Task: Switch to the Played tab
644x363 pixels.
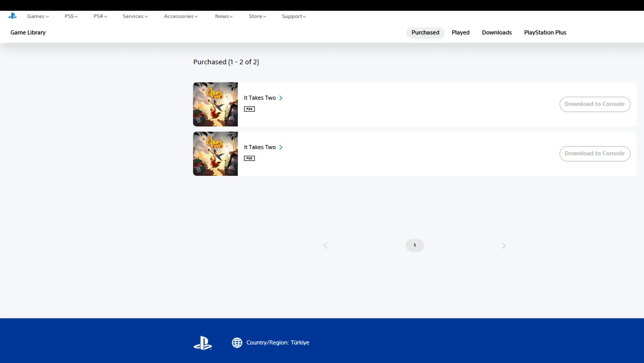Action: [460, 32]
